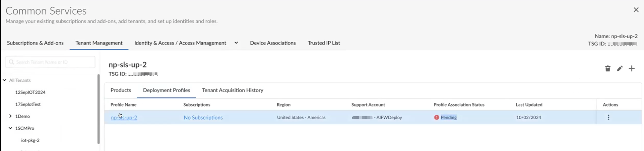Collapse the All Tenants tree
This screenshot has width=644, height=151.
click(5, 80)
